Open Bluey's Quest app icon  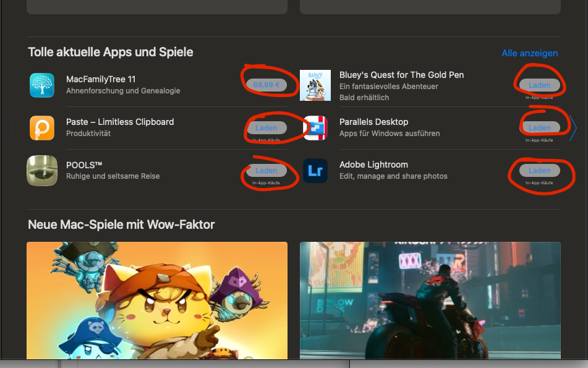coord(315,85)
